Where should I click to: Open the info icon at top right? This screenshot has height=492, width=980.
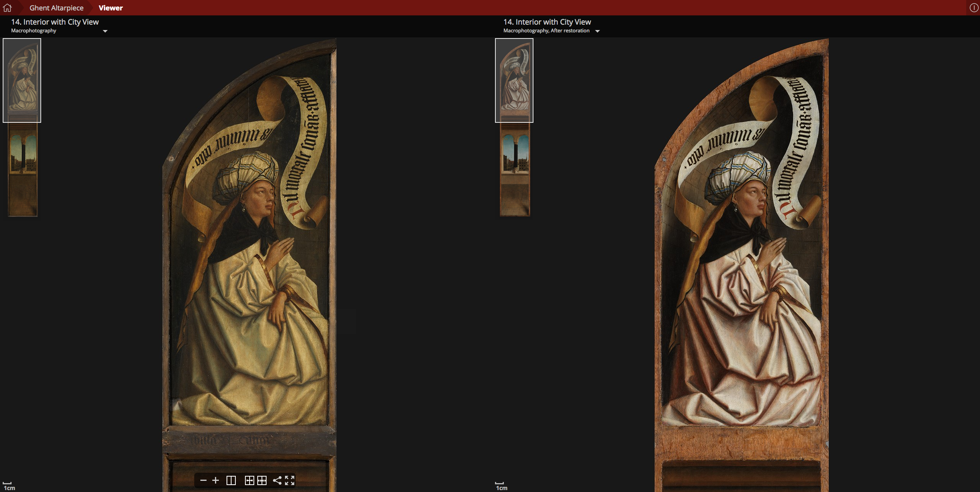pos(973,8)
